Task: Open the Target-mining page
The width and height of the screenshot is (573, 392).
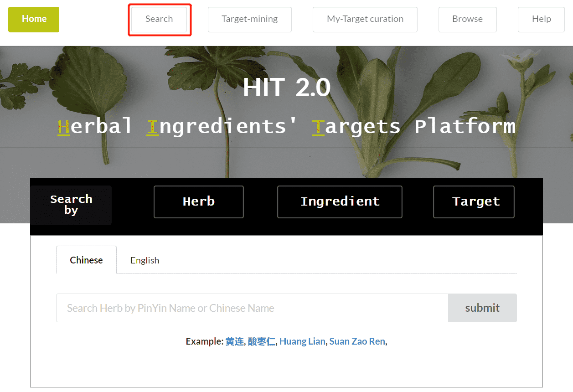Action: (x=250, y=20)
